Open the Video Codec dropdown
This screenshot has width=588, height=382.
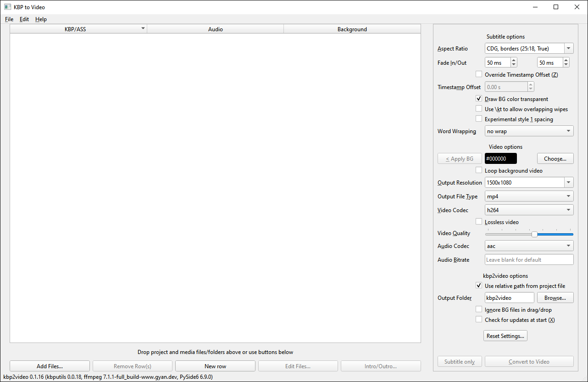(x=529, y=210)
